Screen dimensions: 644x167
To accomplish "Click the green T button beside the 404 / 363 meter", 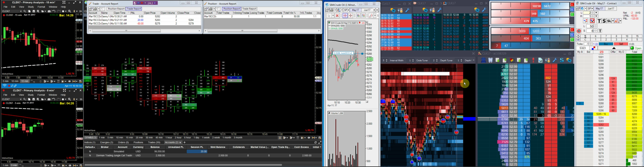I will [x=572, y=40].
